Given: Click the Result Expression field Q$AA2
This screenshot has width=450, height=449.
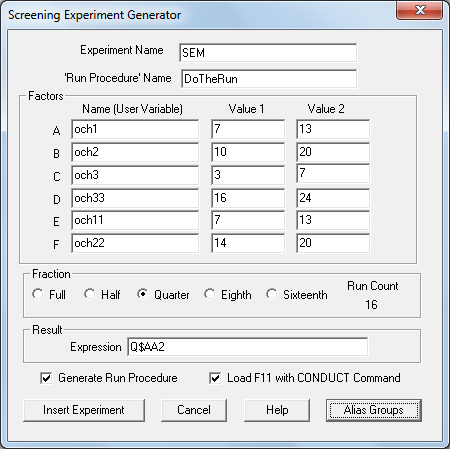Looking at the screenshot, I should [x=248, y=347].
